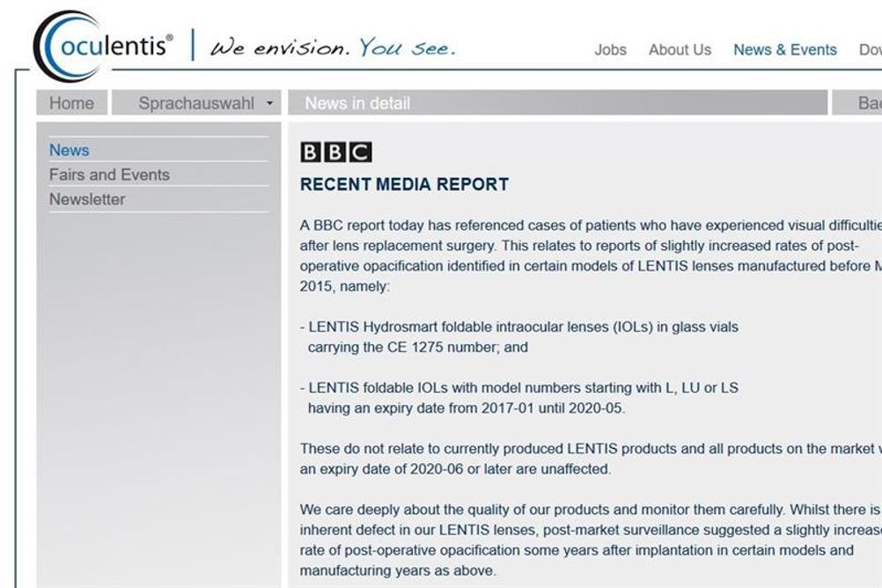Click the line "manufacturing years as above."
This screenshot has height=588, width=882.
point(398,570)
